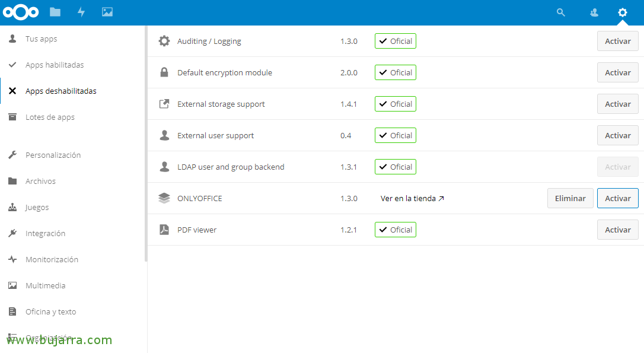Open the Activity lightning bolt icon
Viewport: 644px width, 353px height.
(x=81, y=12)
